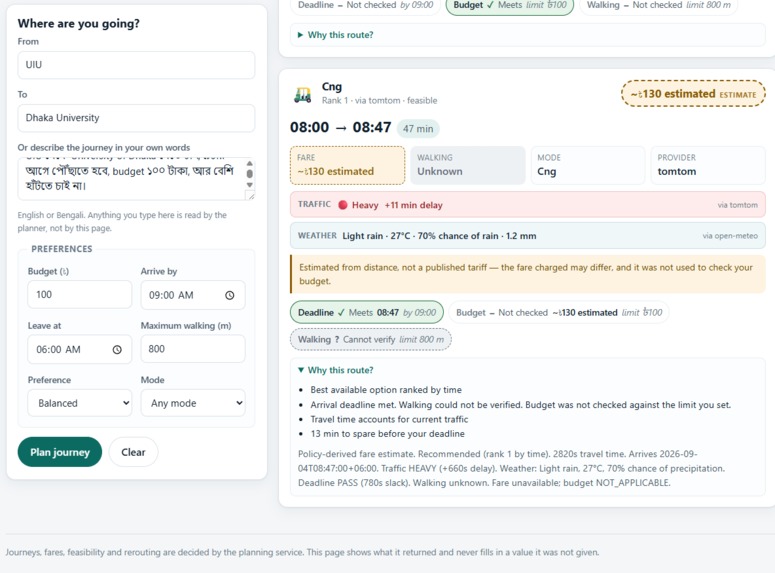This screenshot has height=573, width=775.
Task: Click the clock icon in Arrive by field
Action: click(230, 295)
